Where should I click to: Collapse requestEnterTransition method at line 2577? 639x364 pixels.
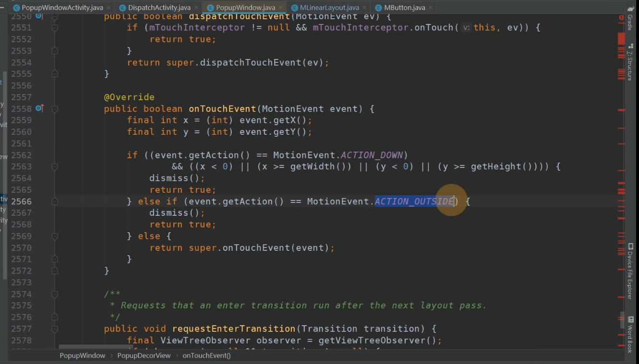55,329
